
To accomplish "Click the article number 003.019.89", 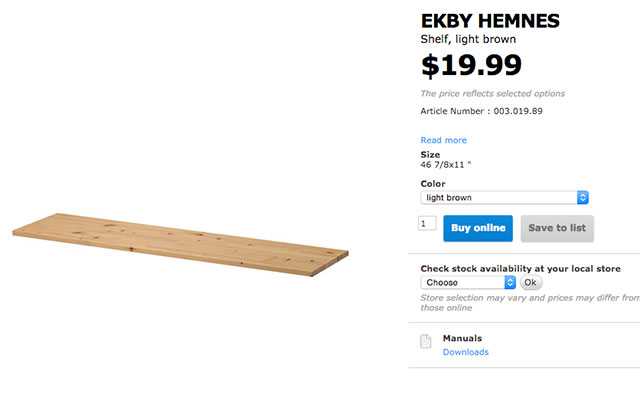I will (518, 111).
